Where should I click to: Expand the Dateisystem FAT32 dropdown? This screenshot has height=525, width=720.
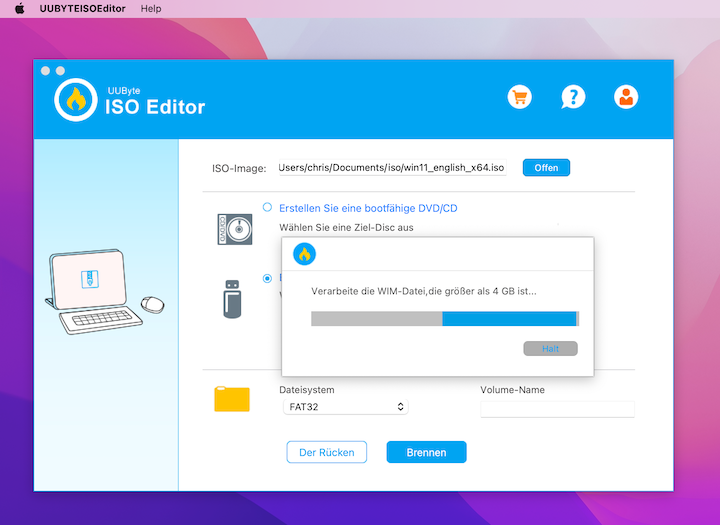[x=346, y=406]
